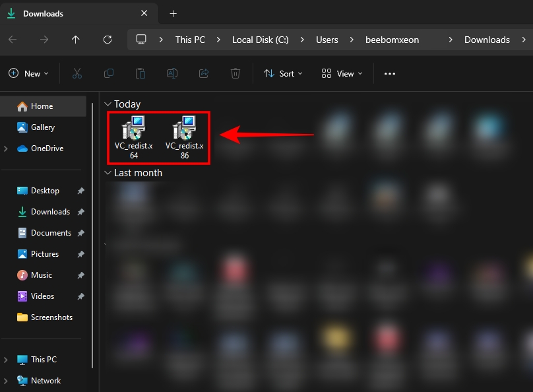Click chevron after This PC breadcrumb
The image size is (533, 392).
(x=218, y=40)
